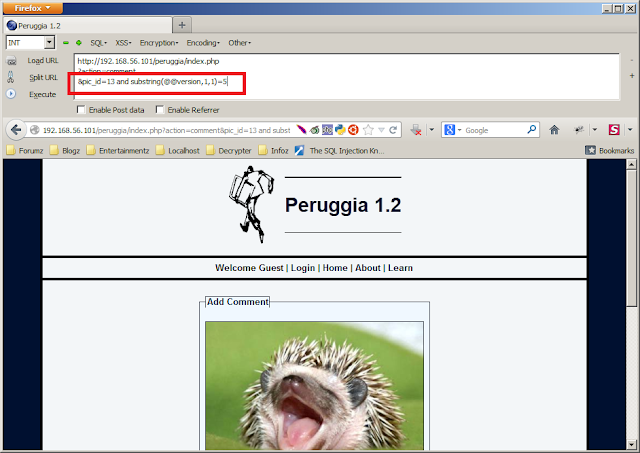Click the Execute play icon
The height and width of the screenshot is (453, 640).
(11, 94)
